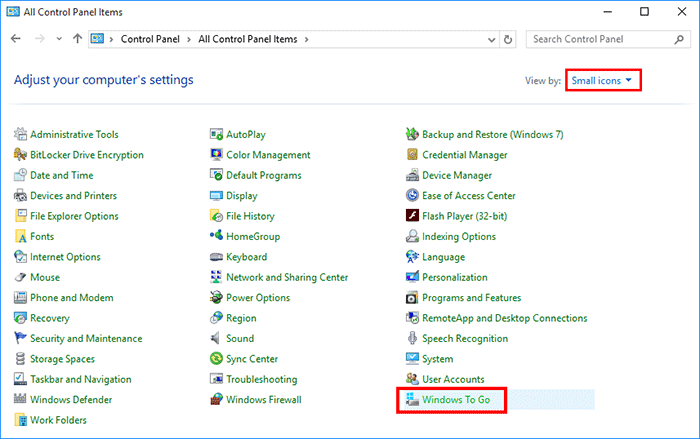
Task: Open the Network and Sharing Center icon
Action: pos(216,277)
